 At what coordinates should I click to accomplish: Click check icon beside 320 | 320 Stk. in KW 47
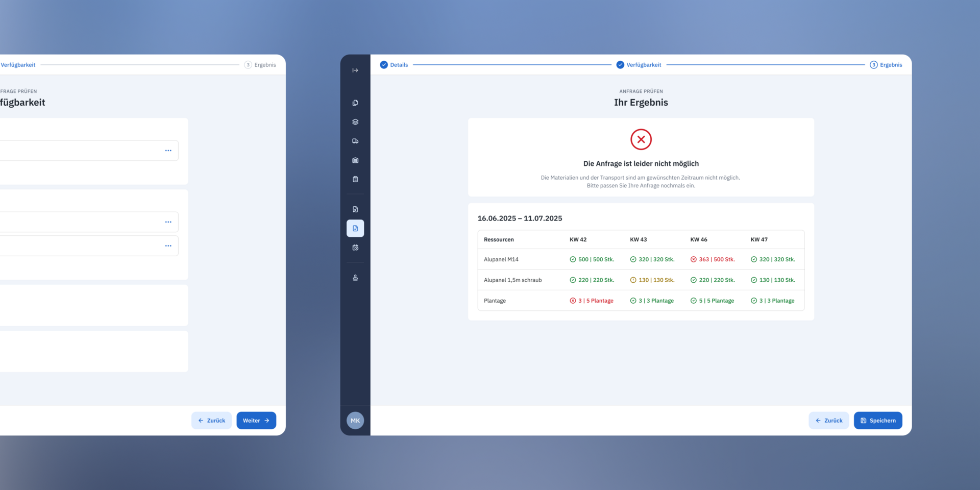click(x=754, y=259)
